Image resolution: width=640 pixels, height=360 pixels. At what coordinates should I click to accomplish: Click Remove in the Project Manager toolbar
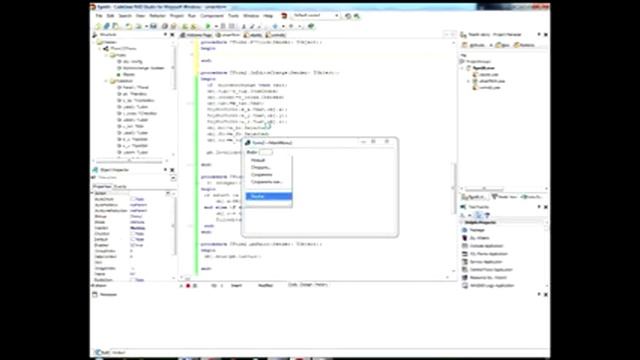[524, 45]
